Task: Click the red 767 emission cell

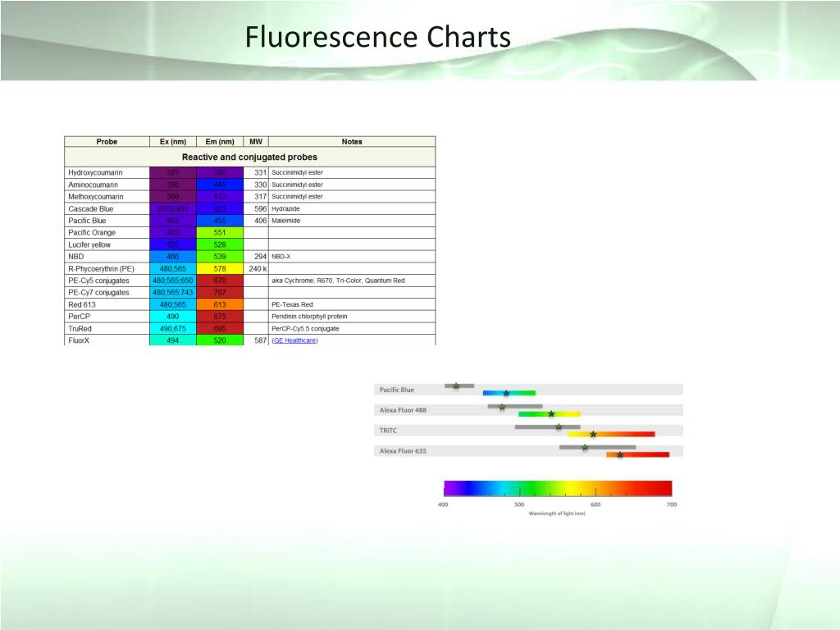Action: (220, 293)
